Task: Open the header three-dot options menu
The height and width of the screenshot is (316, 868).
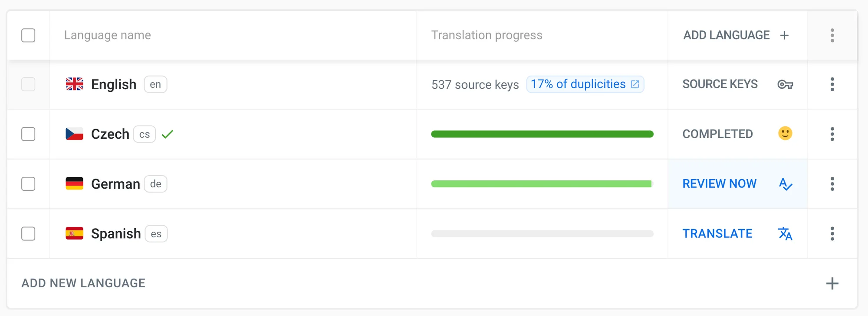Action: (832, 35)
